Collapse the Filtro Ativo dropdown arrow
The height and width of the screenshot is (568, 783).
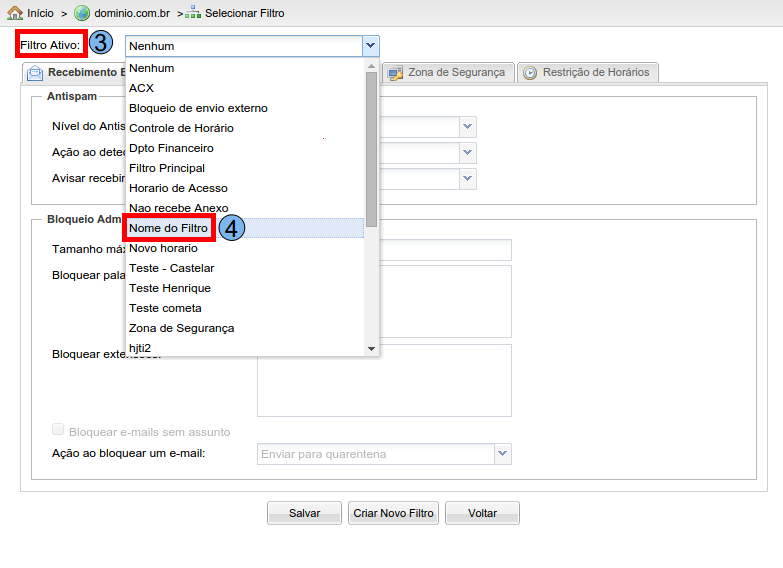[x=370, y=46]
